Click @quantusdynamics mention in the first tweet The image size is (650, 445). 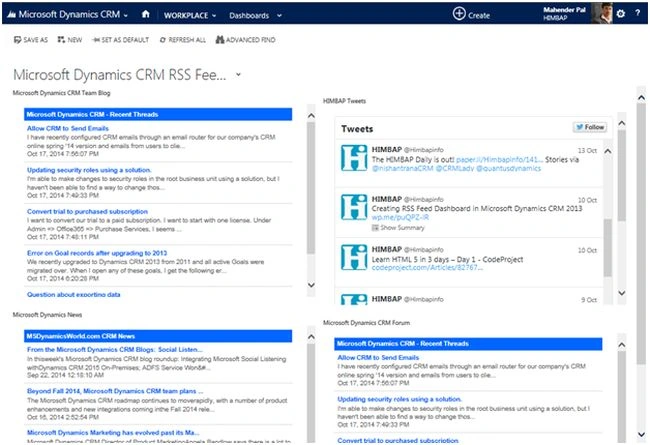pos(509,168)
